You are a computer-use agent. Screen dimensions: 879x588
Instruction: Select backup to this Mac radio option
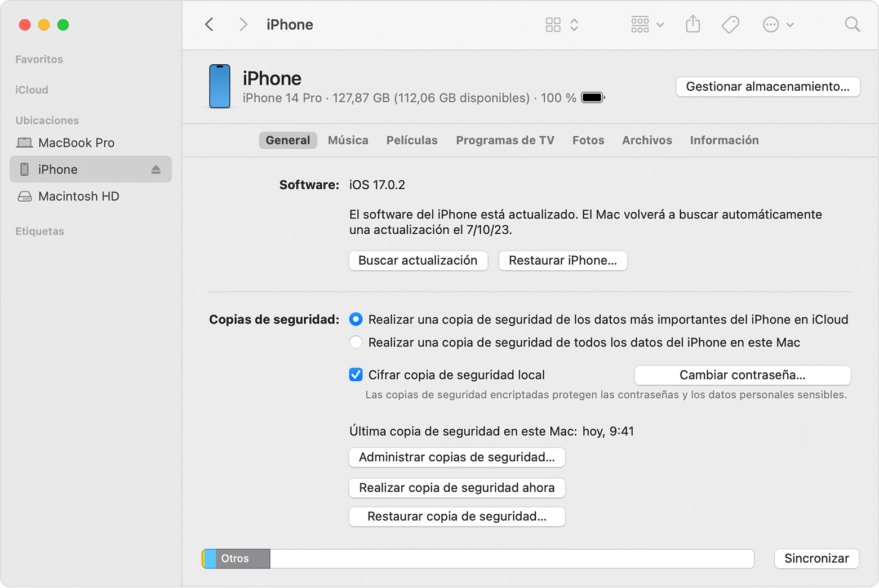[x=356, y=342]
